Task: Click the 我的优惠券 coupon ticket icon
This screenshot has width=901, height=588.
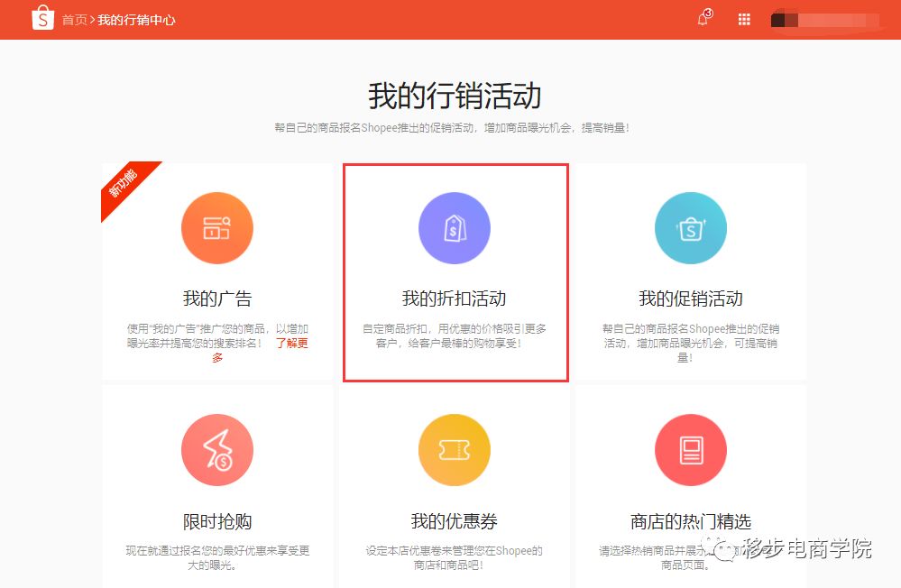Action: 454,449
